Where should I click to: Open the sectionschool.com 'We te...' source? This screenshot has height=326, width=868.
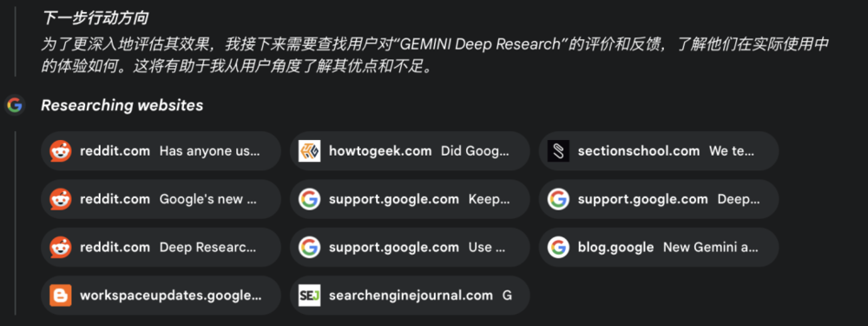tap(659, 150)
